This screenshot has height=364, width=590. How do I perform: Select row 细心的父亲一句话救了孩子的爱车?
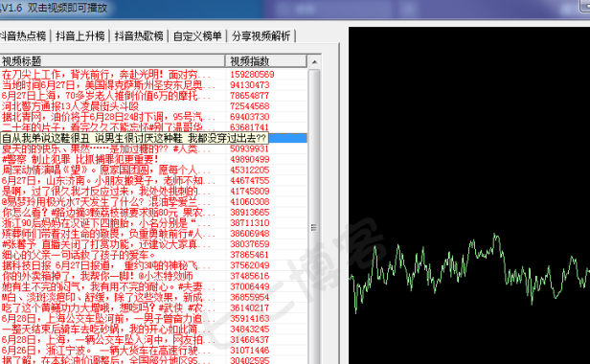[x=153, y=255]
